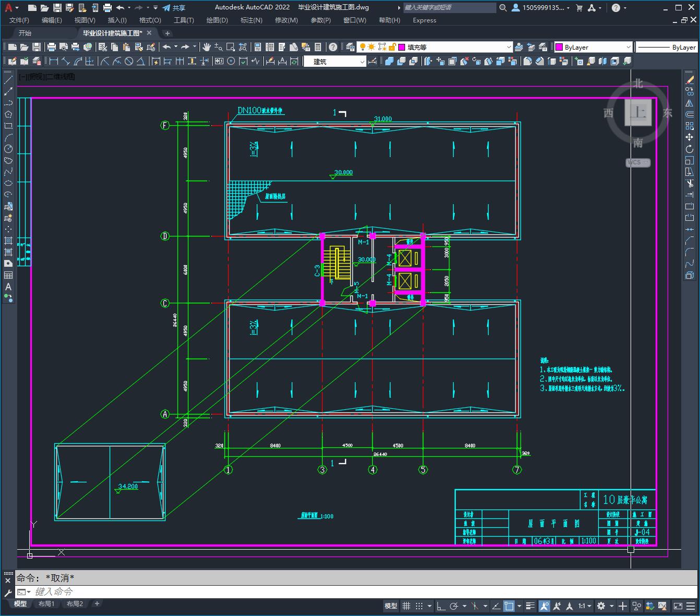
Task: Open the calculator tool
Action: (318, 47)
